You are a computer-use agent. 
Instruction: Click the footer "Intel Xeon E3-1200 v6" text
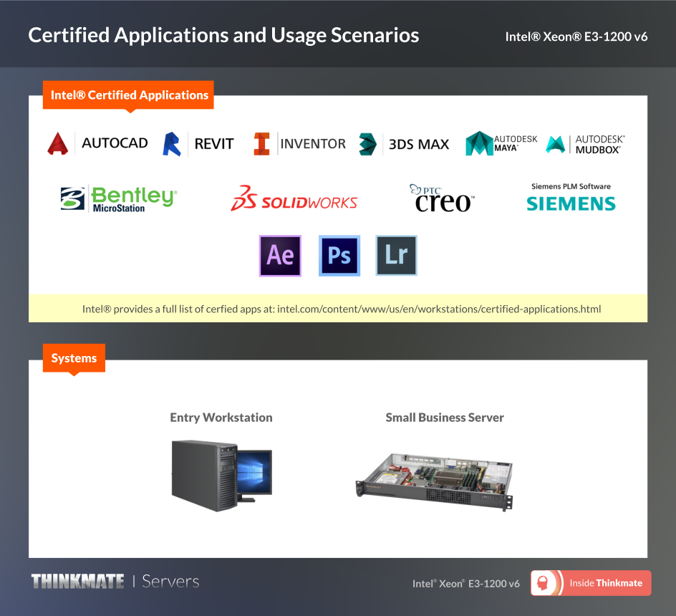465,584
